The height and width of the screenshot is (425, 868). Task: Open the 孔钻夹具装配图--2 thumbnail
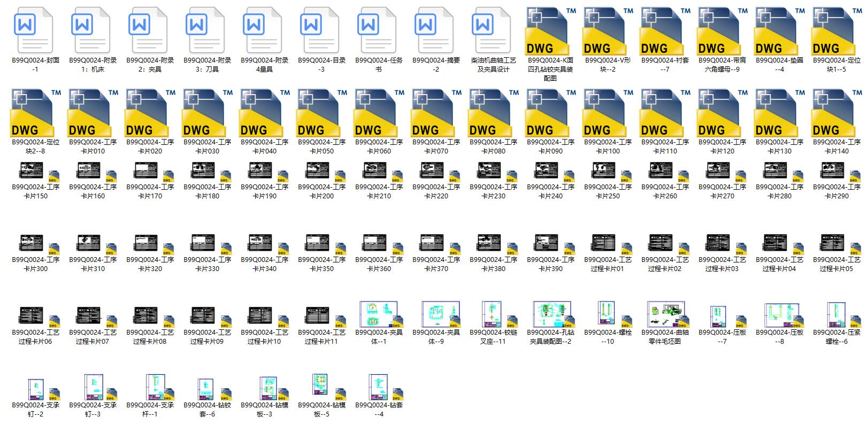click(x=550, y=314)
